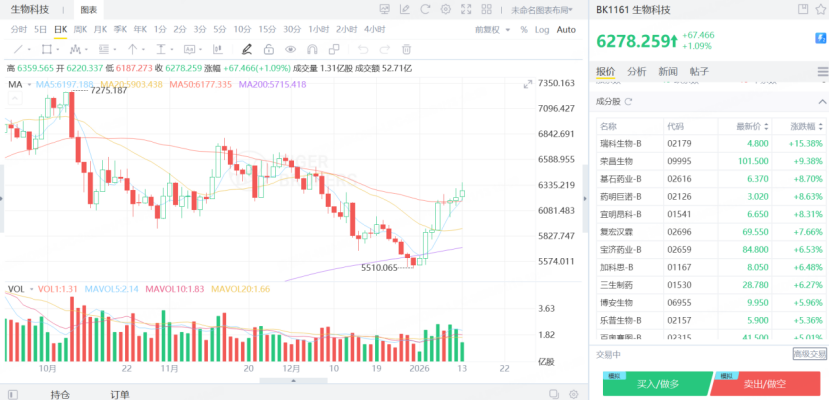Screen dimensions: 829x400
Task: Expand the bottom panel up arrow
Action: 293,380
